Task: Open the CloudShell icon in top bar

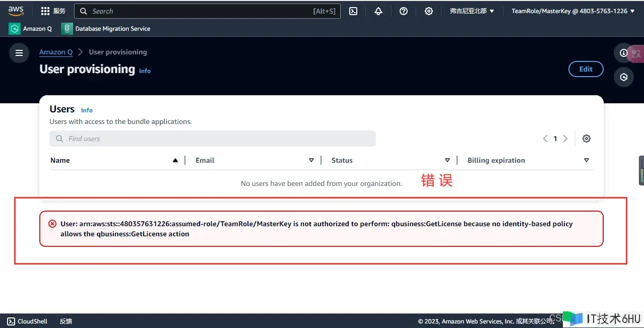Action: [x=353, y=11]
